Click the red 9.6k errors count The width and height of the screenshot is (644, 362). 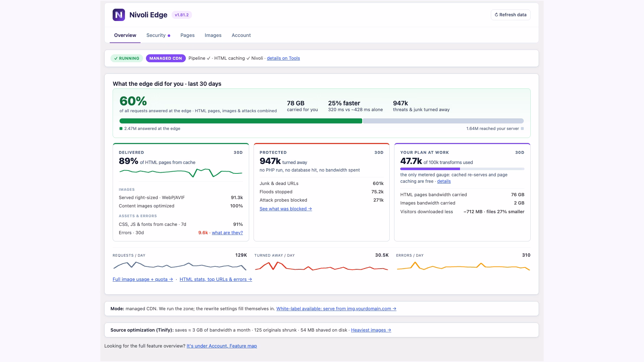pos(203,233)
